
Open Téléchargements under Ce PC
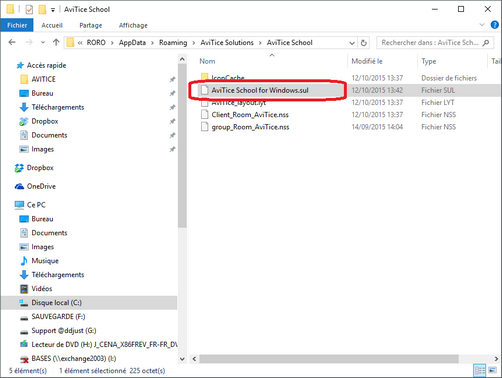pyautogui.click(x=58, y=275)
